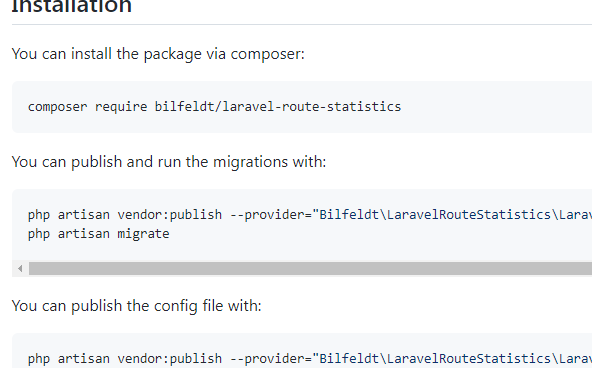This screenshot has width=592, height=368.
Task: Click the word 'migrations' in the paragraph
Action: point(250,162)
